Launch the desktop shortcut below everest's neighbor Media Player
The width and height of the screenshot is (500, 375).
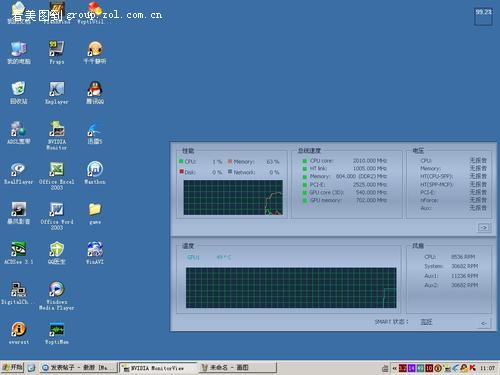[57, 333]
